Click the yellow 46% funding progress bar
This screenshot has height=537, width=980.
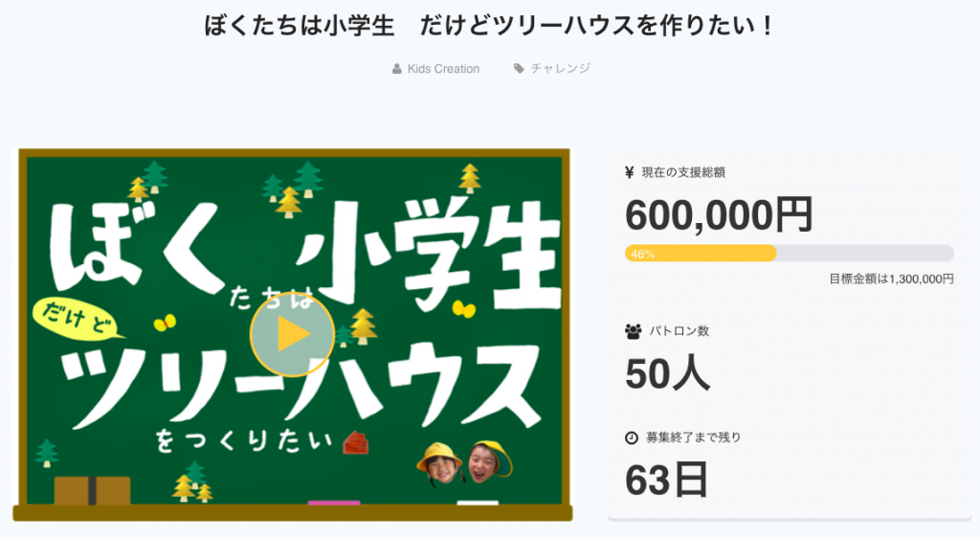coord(701,253)
